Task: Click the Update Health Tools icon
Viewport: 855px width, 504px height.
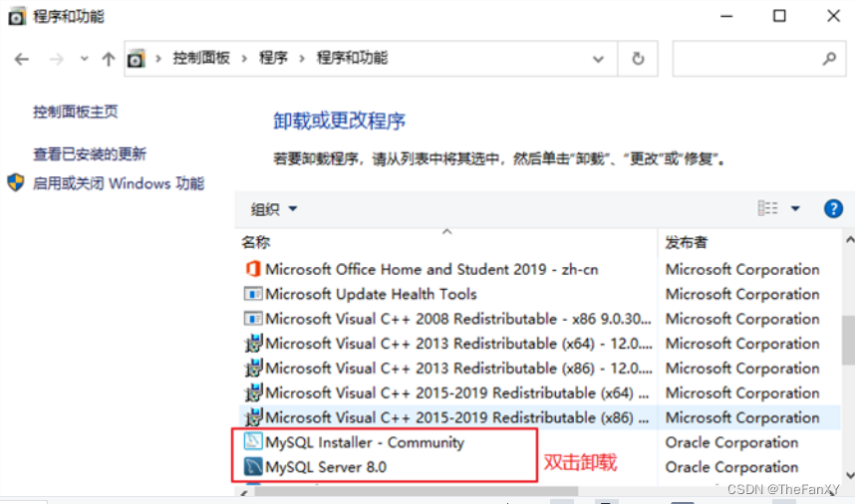Action: tap(252, 294)
